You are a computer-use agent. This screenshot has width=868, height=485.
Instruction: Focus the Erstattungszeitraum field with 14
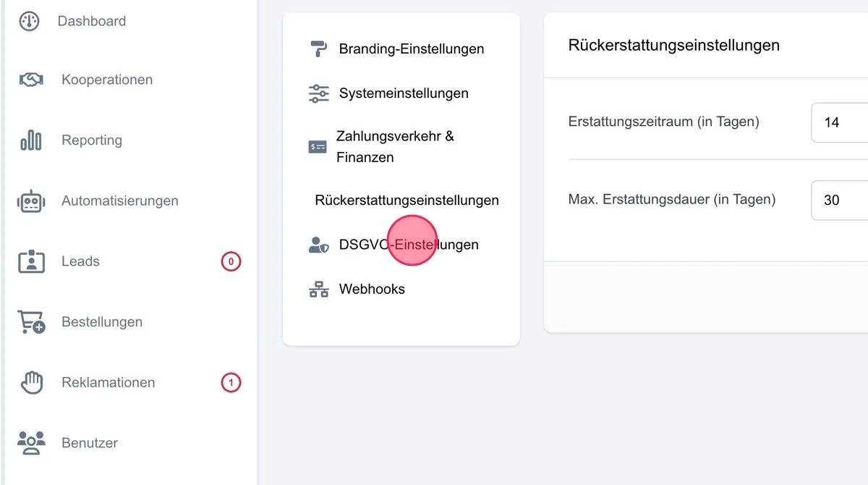tap(840, 122)
